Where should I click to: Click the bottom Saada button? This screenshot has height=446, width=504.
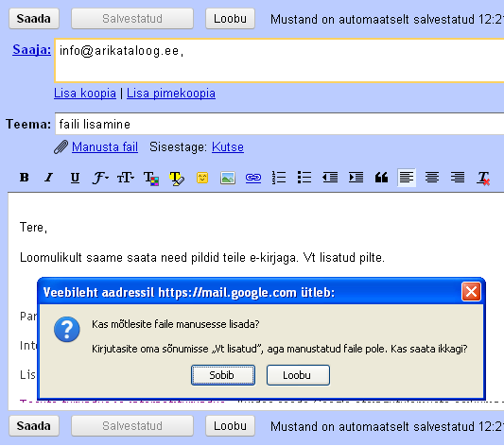click(34, 426)
